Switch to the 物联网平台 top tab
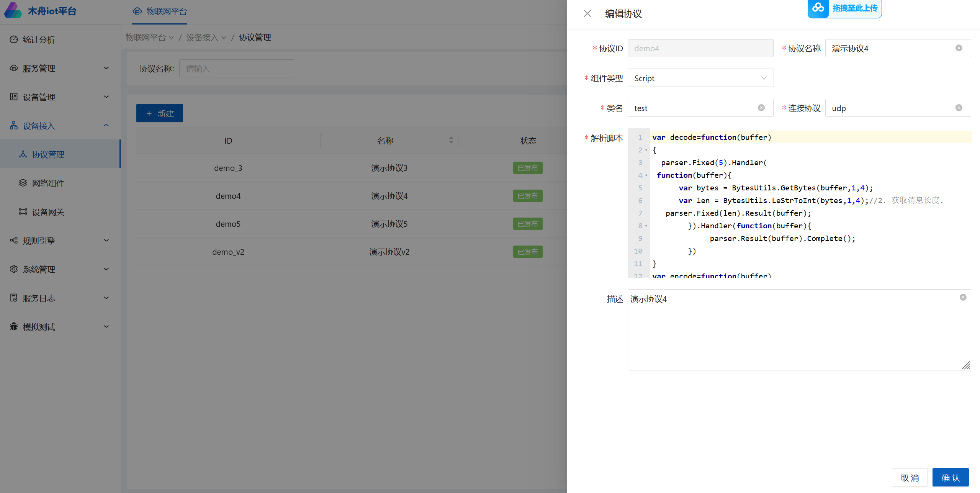Viewport: 980px width, 493px height. (x=160, y=11)
